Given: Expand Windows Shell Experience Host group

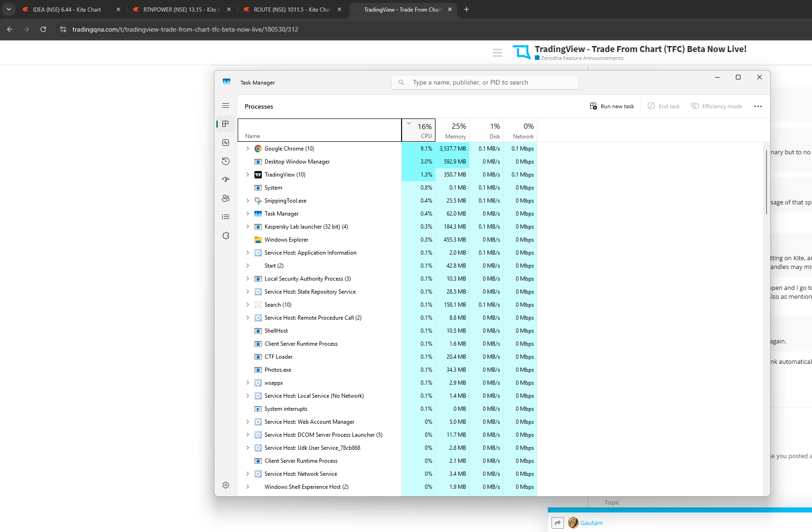Looking at the screenshot, I should 247,487.
